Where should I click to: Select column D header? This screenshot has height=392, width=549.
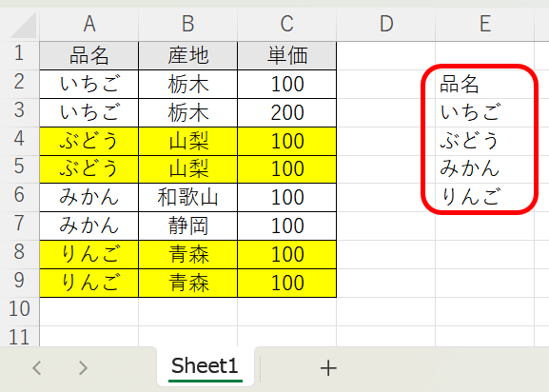(x=386, y=24)
